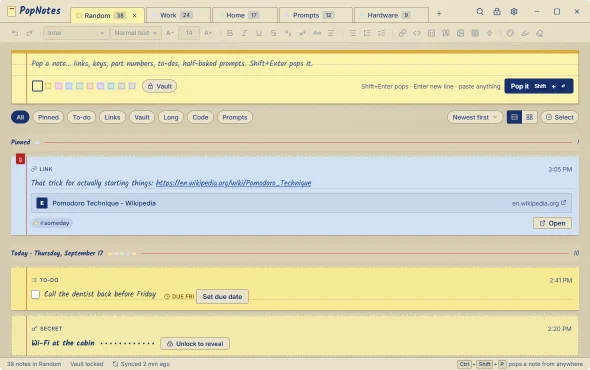The width and height of the screenshot is (590, 370).
Task: Filter notes by Prompts chip
Action: click(235, 117)
